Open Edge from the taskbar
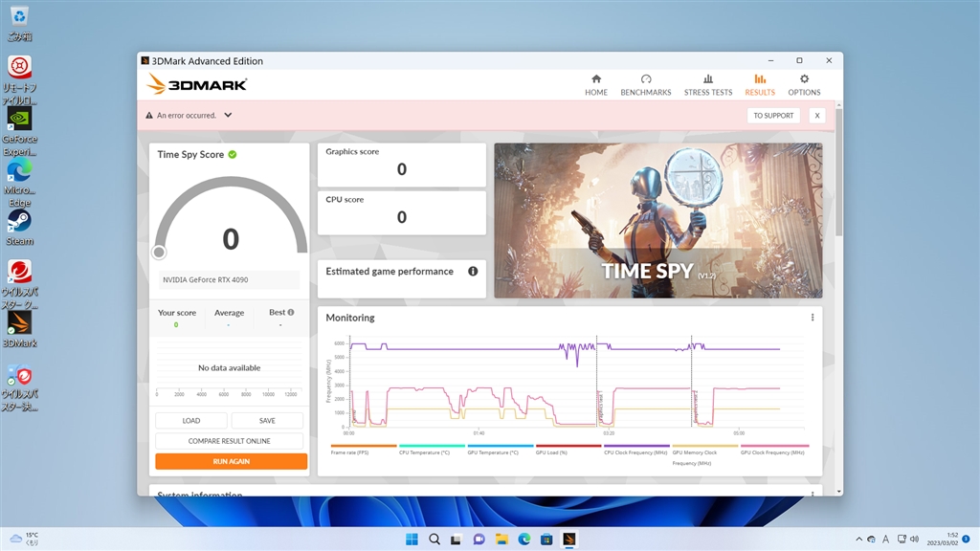The width and height of the screenshot is (980, 551). click(523, 540)
